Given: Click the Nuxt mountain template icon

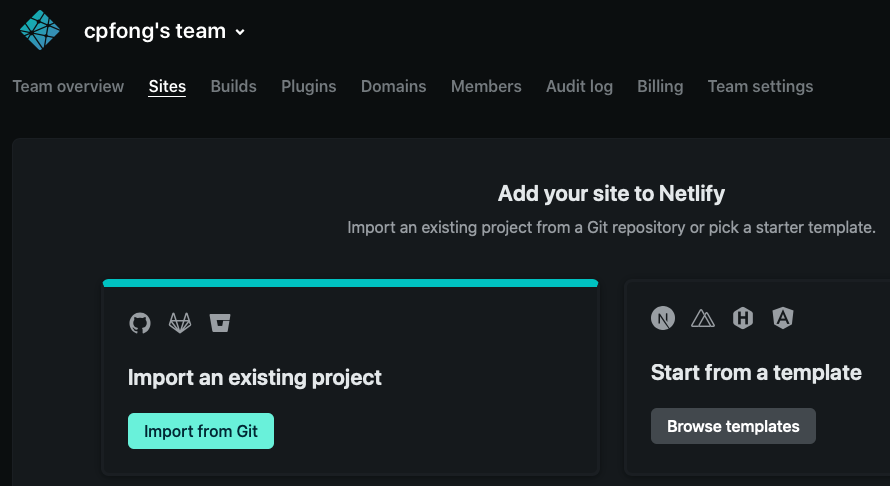Looking at the screenshot, I should click(x=704, y=318).
